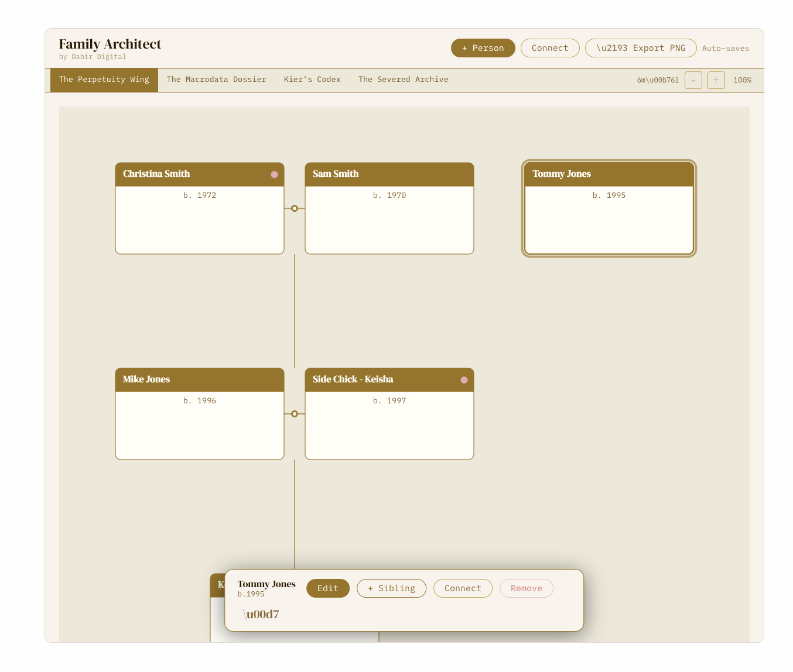
Task: Export the tree as PNG
Action: pos(641,48)
